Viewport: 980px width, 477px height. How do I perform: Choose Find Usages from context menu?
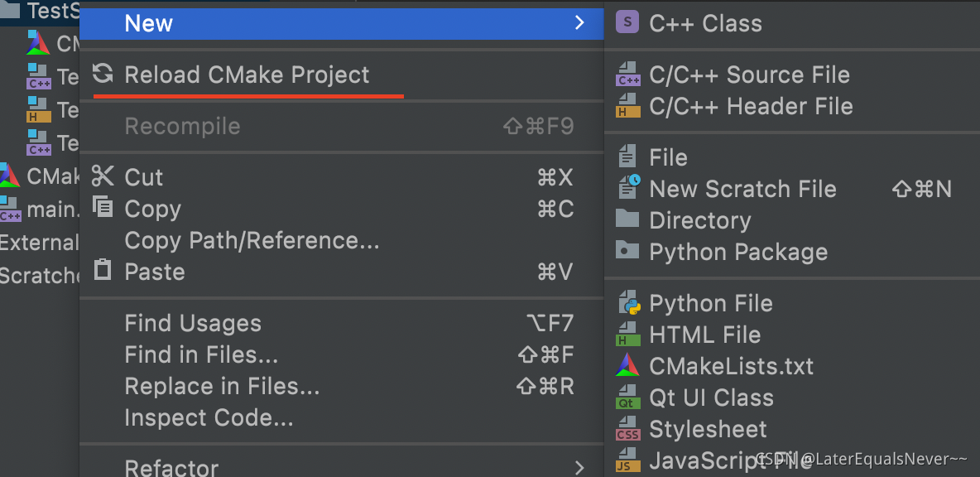pyautogui.click(x=192, y=323)
